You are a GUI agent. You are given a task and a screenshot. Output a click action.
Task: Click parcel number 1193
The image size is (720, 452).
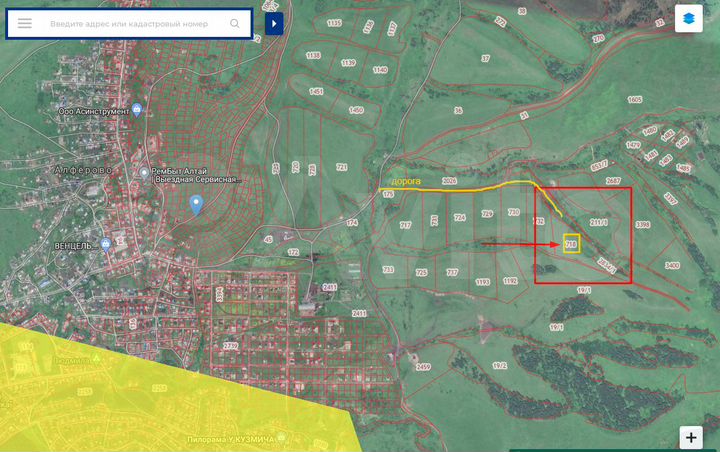point(483,282)
